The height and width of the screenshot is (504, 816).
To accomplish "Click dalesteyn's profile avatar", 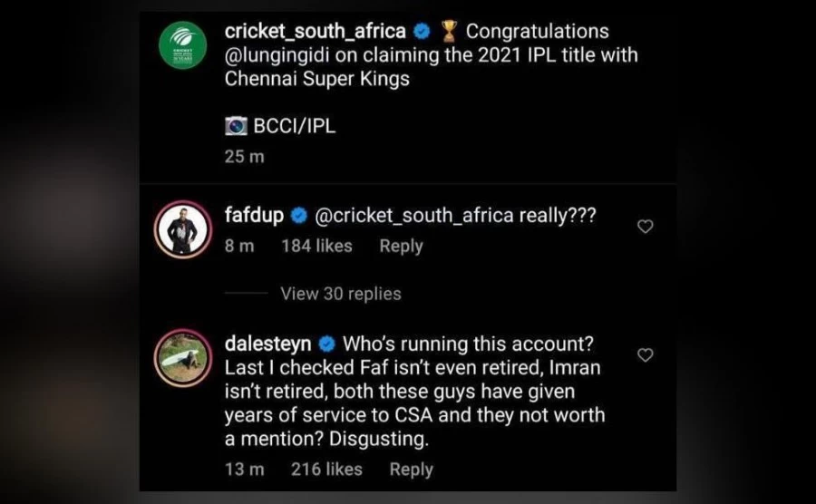I will [x=184, y=358].
